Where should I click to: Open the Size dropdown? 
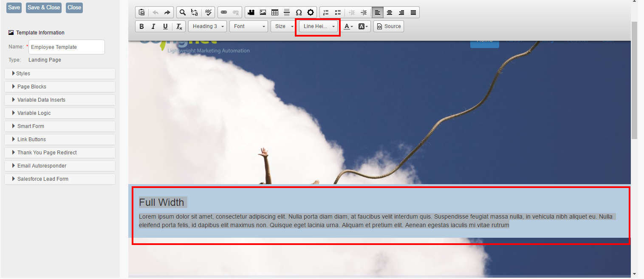point(283,26)
